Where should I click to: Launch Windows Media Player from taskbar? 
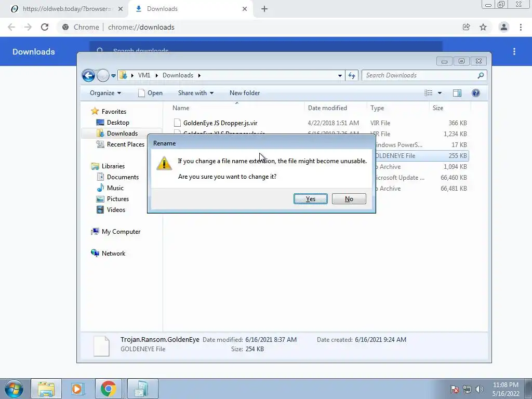tap(77, 389)
